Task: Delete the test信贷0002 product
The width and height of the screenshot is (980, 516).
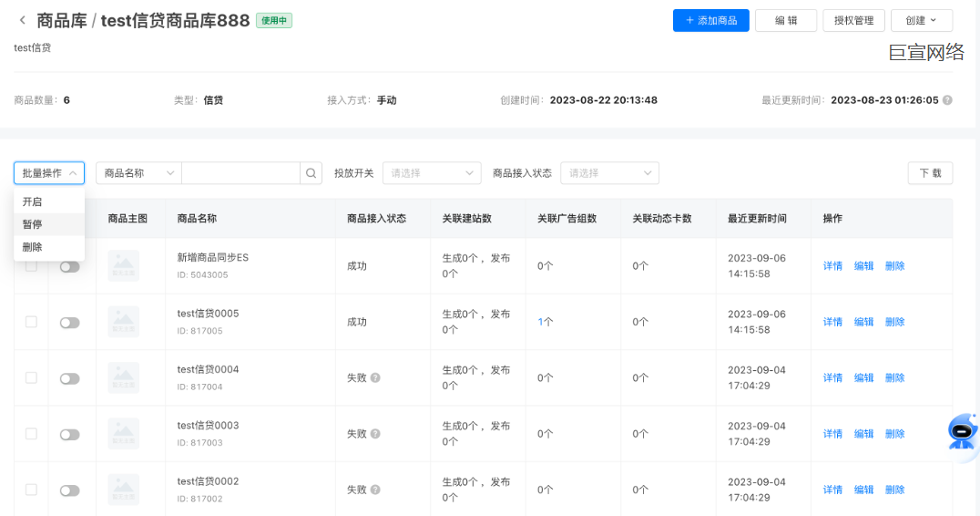Action: click(895, 490)
